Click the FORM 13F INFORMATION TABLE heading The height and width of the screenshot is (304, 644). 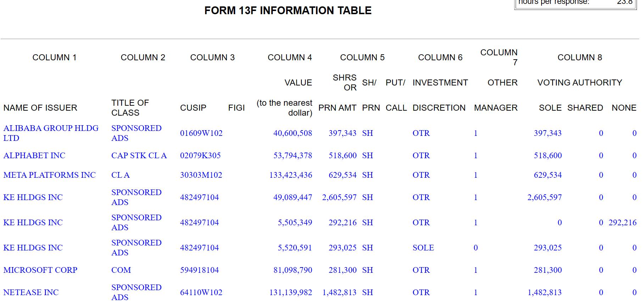coord(288,11)
